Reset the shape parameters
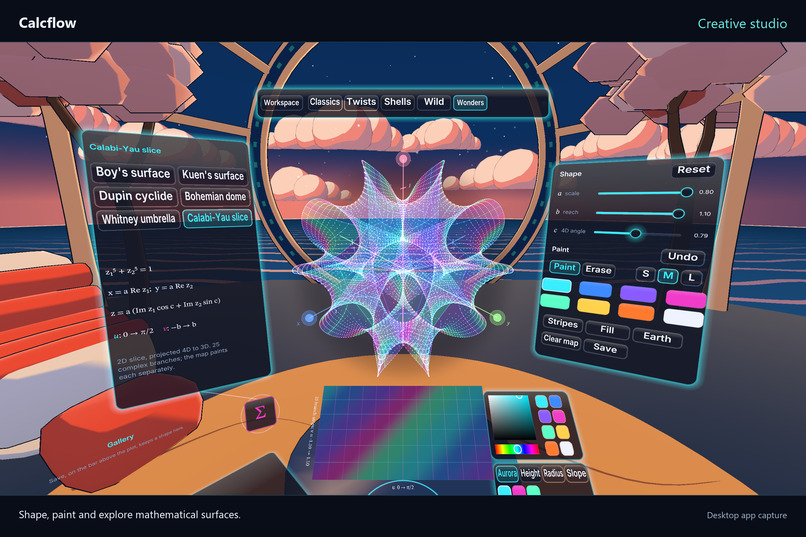The height and width of the screenshot is (537, 806). 693,170
